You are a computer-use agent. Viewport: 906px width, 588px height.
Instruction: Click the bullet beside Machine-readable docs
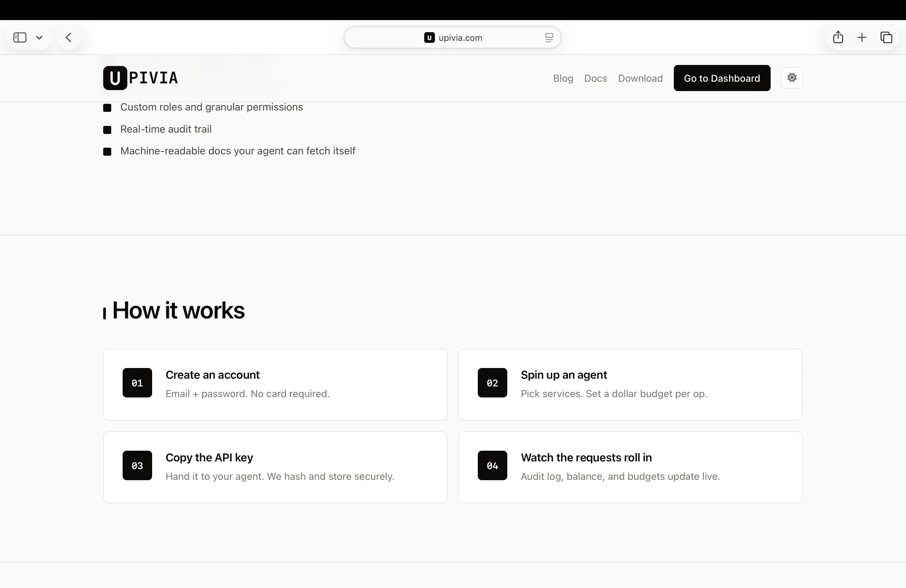tap(107, 152)
